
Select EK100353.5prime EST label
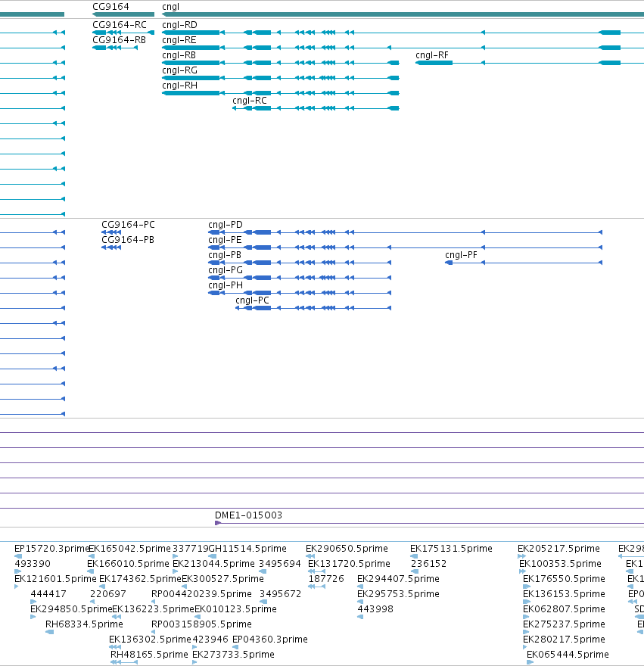tap(560, 564)
